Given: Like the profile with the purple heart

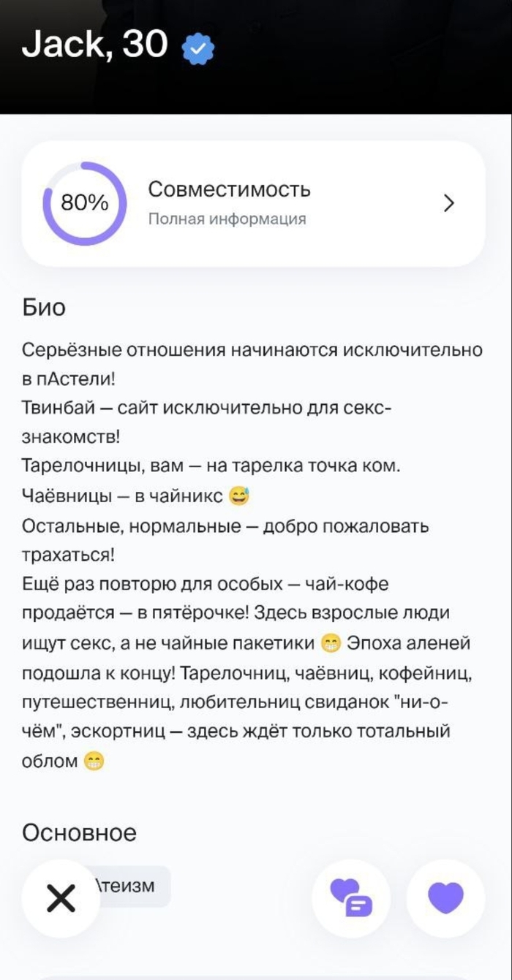Looking at the screenshot, I should pos(445,899).
